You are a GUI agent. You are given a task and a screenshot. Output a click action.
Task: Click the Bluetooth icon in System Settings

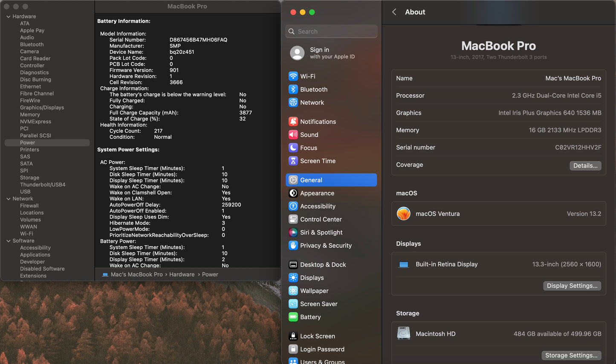coord(293,89)
